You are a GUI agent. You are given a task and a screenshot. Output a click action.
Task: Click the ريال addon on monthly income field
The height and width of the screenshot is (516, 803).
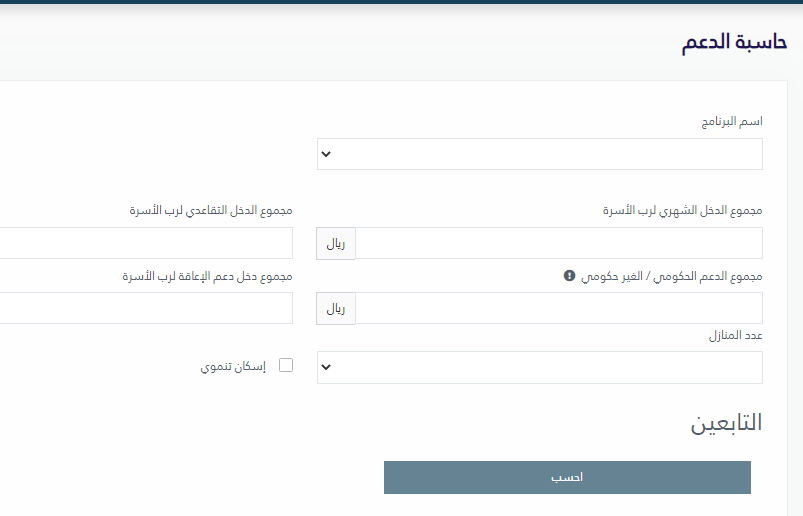(x=336, y=244)
